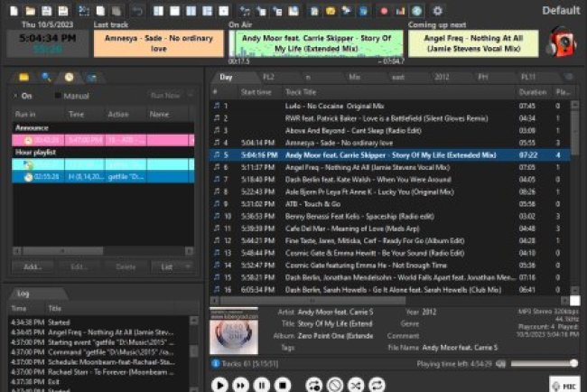Open the fourth blue tab in left panel
Image resolution: width=587 pixels, height=392 pixels.
[92, 78]
